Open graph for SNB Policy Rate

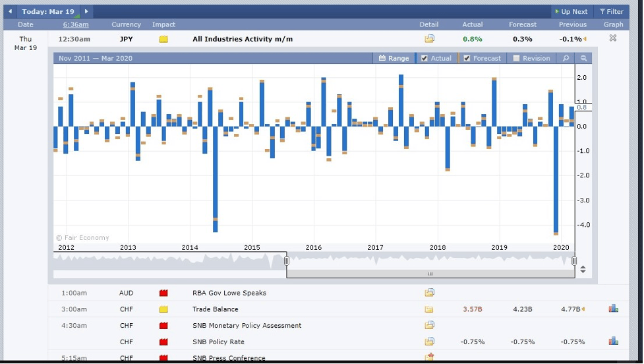point(613,341)
